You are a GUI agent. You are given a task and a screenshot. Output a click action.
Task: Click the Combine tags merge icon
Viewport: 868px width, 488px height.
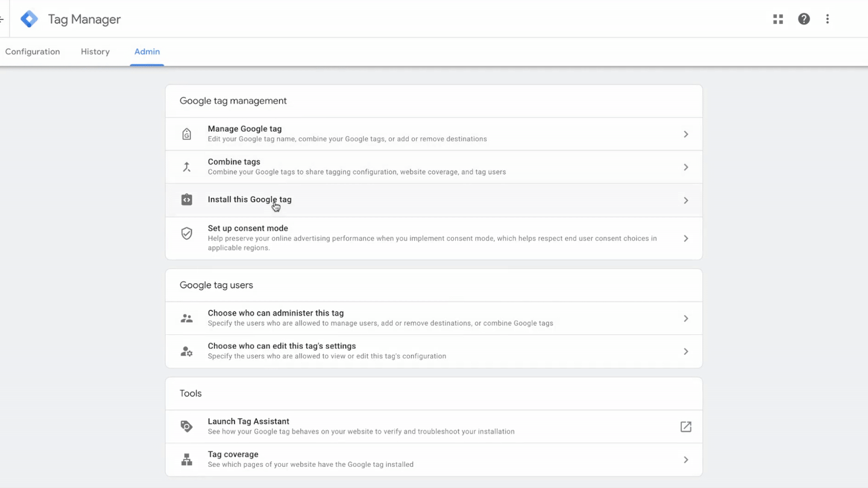click(x=187, y=167)
